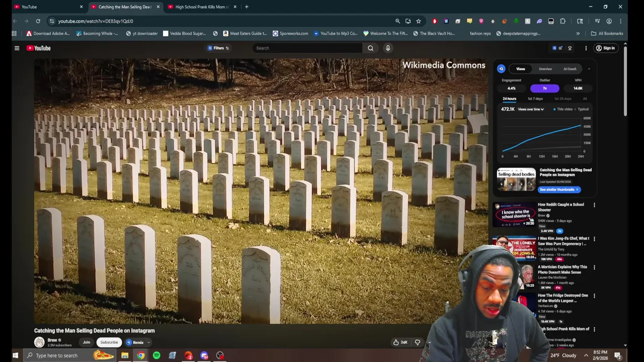Open options for Kim Jong-il's Chef video
644x362 pixels.
pos(594,239)
